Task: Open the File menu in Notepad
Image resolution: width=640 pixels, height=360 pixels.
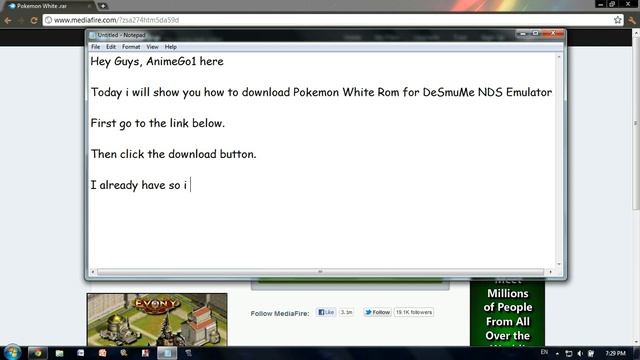Action: click(x=96, y=47)
